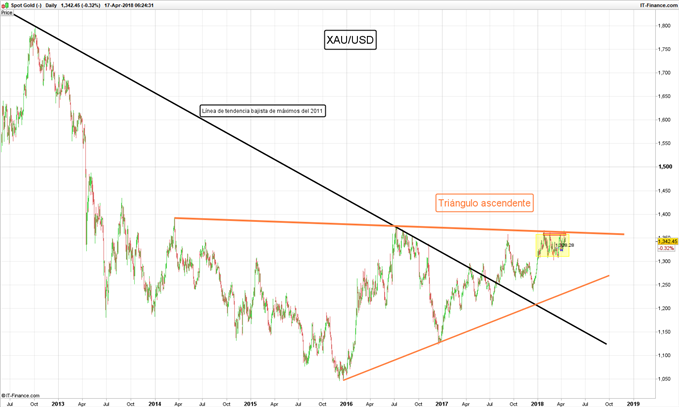Image resolution: width=679 pixels, height=407 pixels.
Task: Click the 2014 year label on time axis
Action: [x=155, y=404]
